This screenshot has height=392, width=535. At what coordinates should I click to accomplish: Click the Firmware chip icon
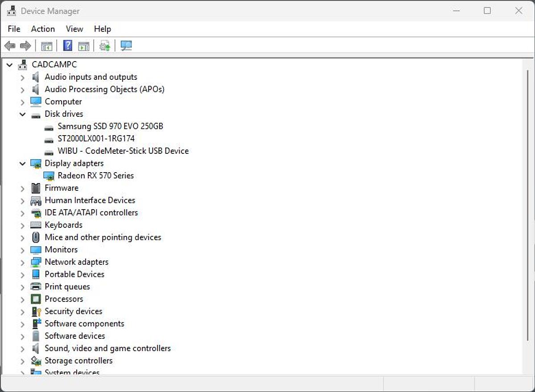tap(36, 188)
